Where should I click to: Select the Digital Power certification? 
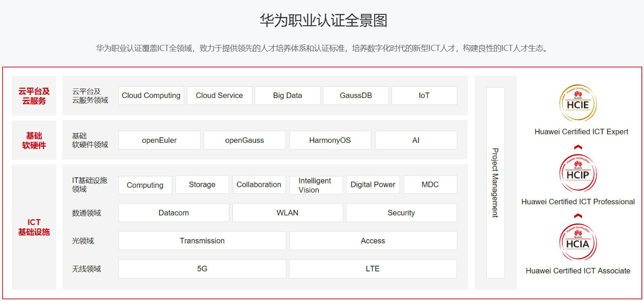click(x=373, y=185)
